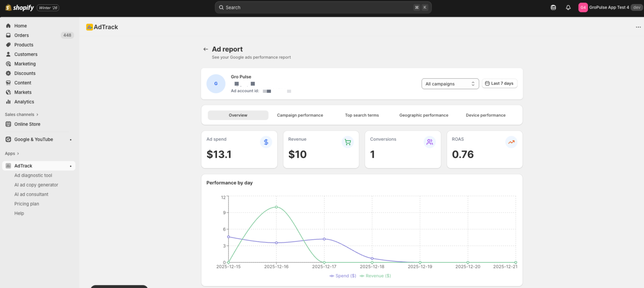644x288 pixels.
Task: Click the Sidekick assistant icon in top bar
Action: click(553, 8)
